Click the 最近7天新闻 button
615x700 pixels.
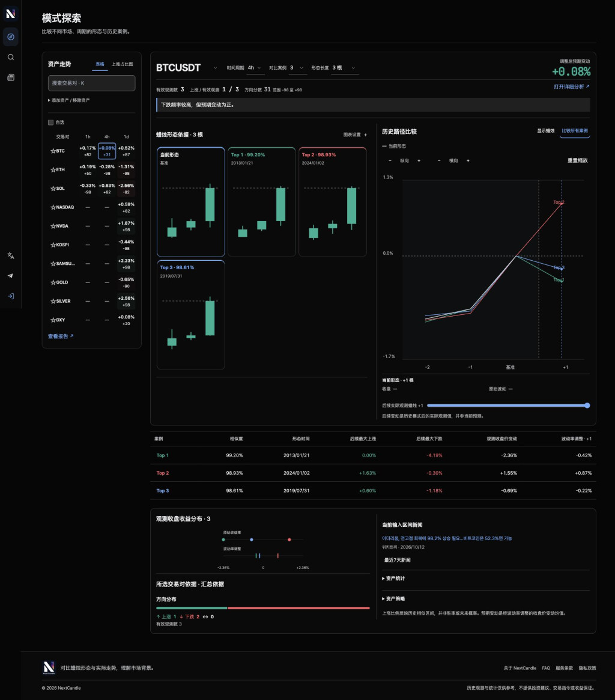pyautogui.click(x=397, y=560)
